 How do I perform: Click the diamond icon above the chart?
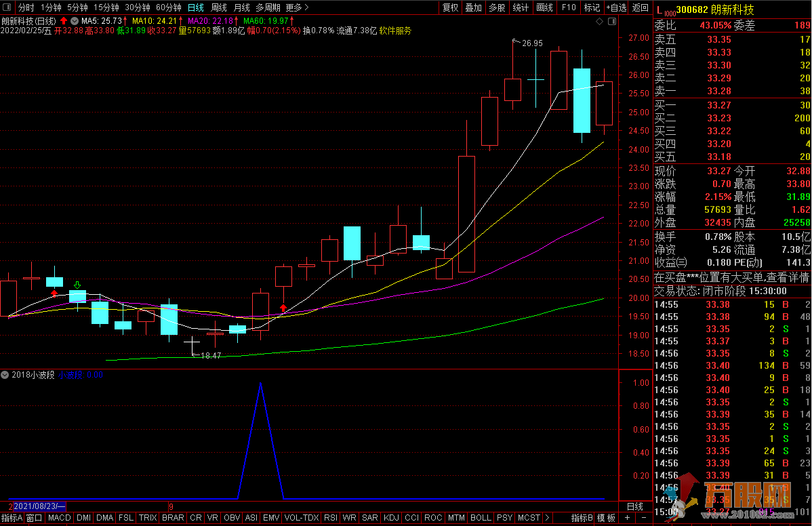[x=598, y=22]
